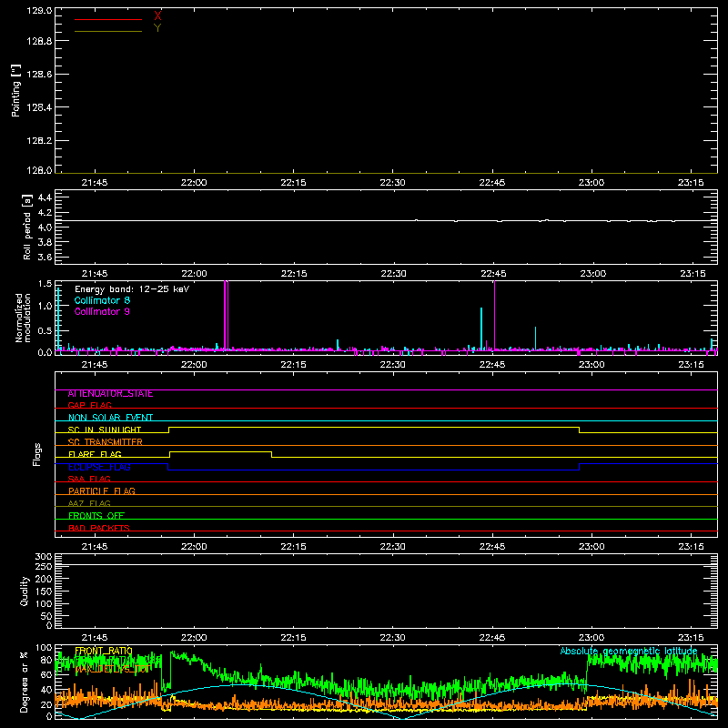Click '22:00' tick below the modulation panel
Viewport: 728px width, 728px height.
point(194,365)
